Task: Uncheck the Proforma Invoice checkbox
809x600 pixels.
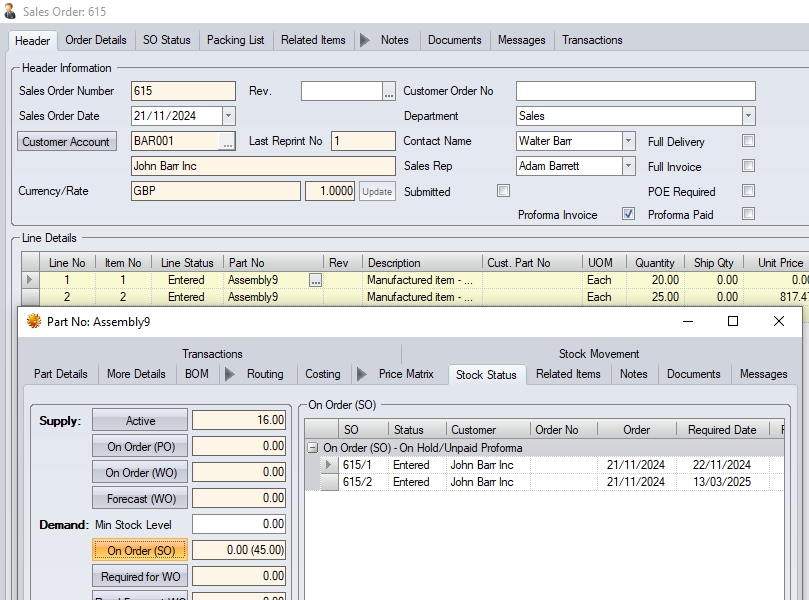Action: click(x=628, y=214)
